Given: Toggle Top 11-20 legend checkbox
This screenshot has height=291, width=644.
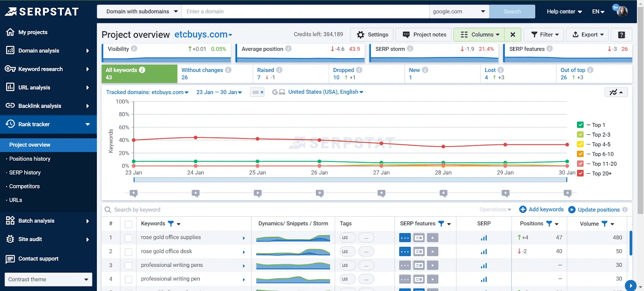Looking at the screenshot, I should pyautogui.click(x=580, y=164).
